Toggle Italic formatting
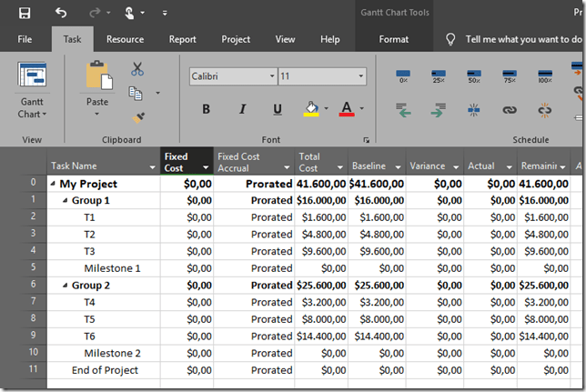This screenshot has width=586, height=392. point(242,109)
